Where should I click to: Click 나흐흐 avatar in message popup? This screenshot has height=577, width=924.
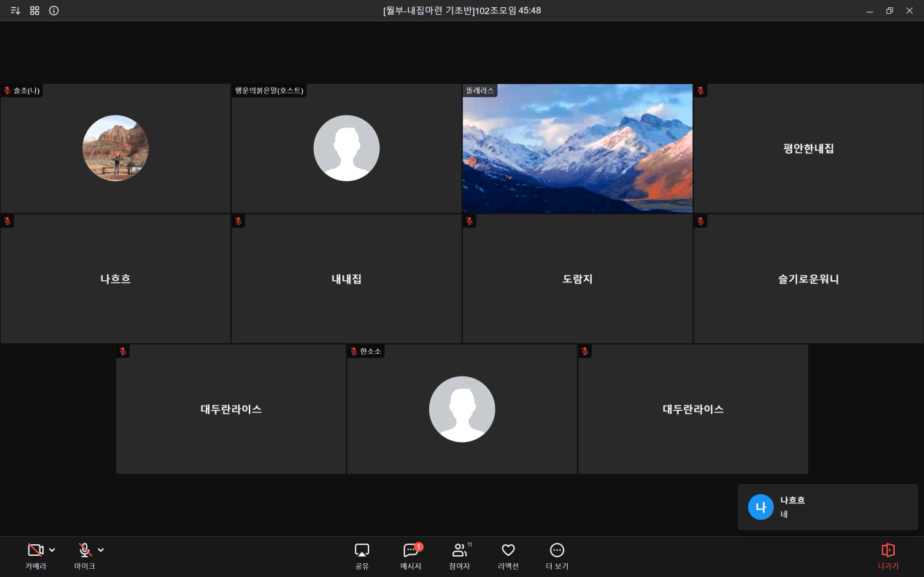[x=761, y=507]
